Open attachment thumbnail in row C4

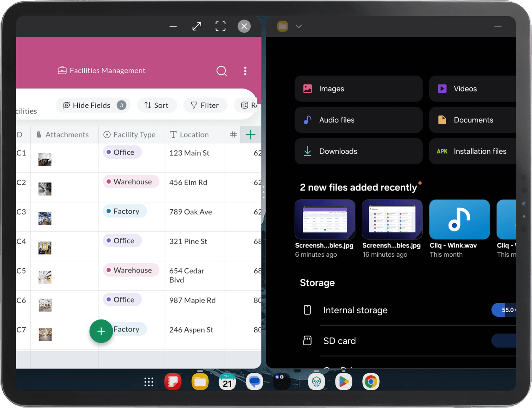tap(45, 248)
